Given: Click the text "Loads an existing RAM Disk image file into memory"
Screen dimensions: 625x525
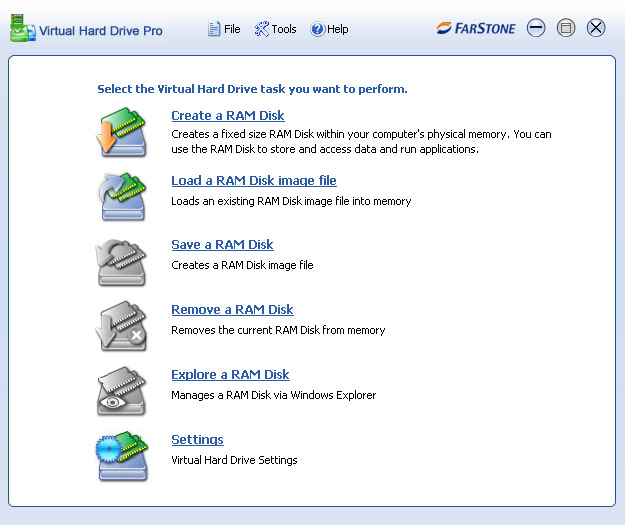Looking at the screenshot, I should (291, 201).
